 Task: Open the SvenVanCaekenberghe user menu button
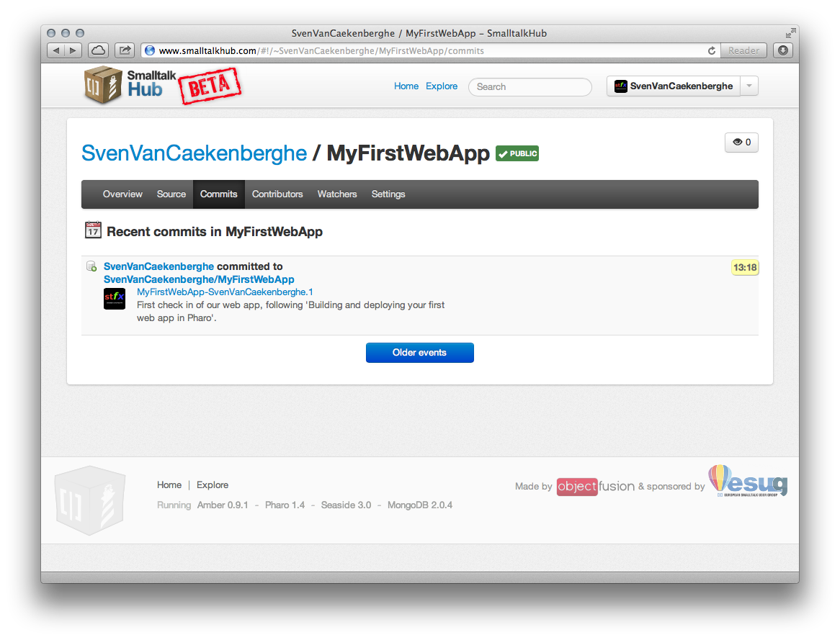(674, 86)
